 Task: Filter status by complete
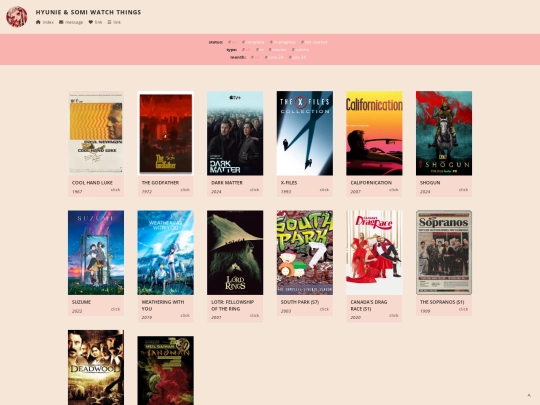click(x=253, y=42)
